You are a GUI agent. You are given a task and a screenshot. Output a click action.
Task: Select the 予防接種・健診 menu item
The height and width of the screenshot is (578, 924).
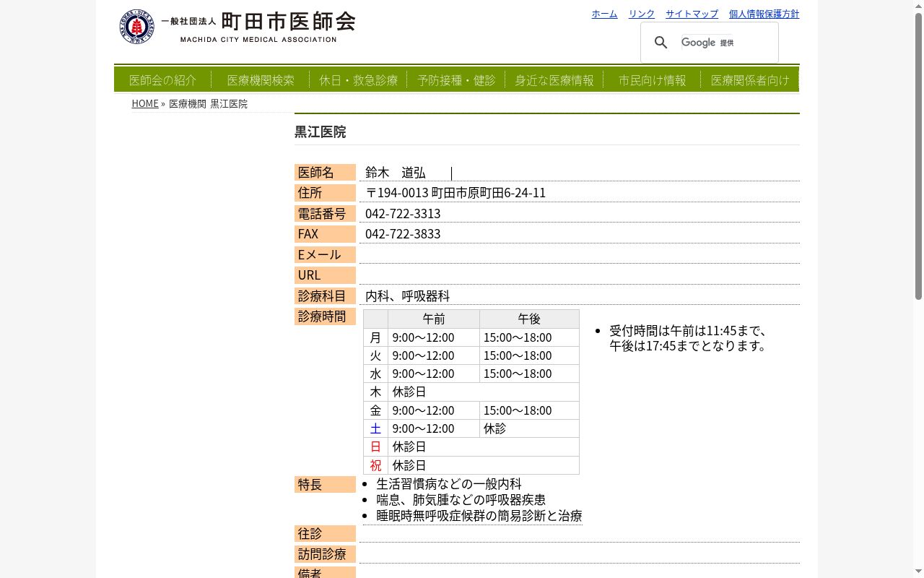pyautogui.click(x=456, y=80)
